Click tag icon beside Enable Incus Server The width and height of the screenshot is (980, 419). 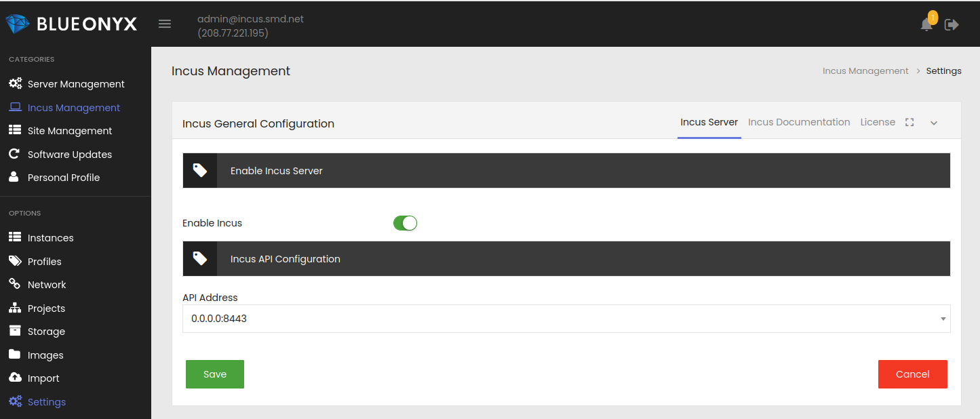200,170
